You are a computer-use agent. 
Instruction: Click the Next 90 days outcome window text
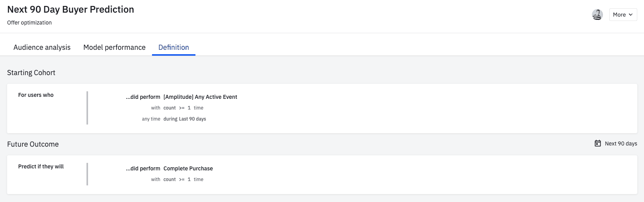pos(621,143)
